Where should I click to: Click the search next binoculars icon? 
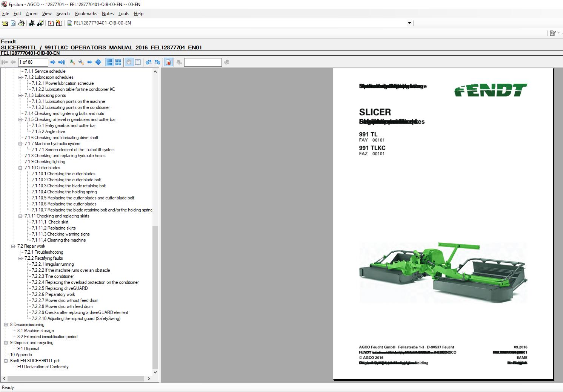pyautogui.click(x=226, y=62)
